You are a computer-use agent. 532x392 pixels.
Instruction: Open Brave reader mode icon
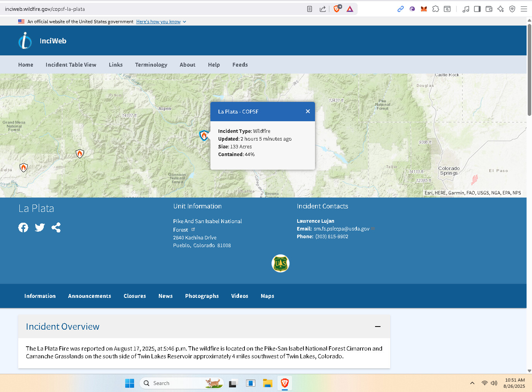click(x=310, y=9)
